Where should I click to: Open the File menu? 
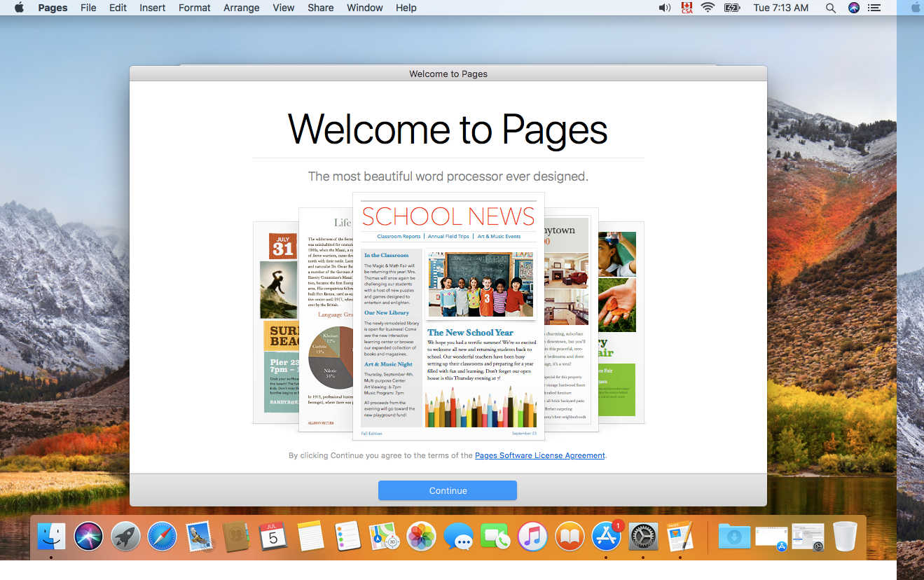(x=88, y=8)
